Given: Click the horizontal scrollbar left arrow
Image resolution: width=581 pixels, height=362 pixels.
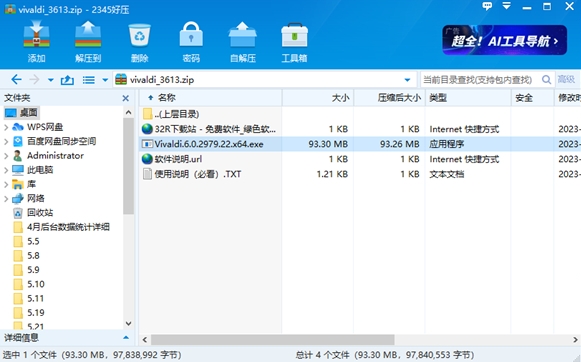Looking at the screenshot, I should pyautogui.click(x=145, y=339).
